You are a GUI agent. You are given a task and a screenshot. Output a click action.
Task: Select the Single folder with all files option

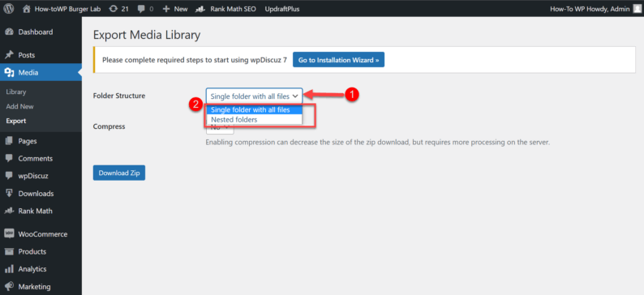[x=254, y=110]
